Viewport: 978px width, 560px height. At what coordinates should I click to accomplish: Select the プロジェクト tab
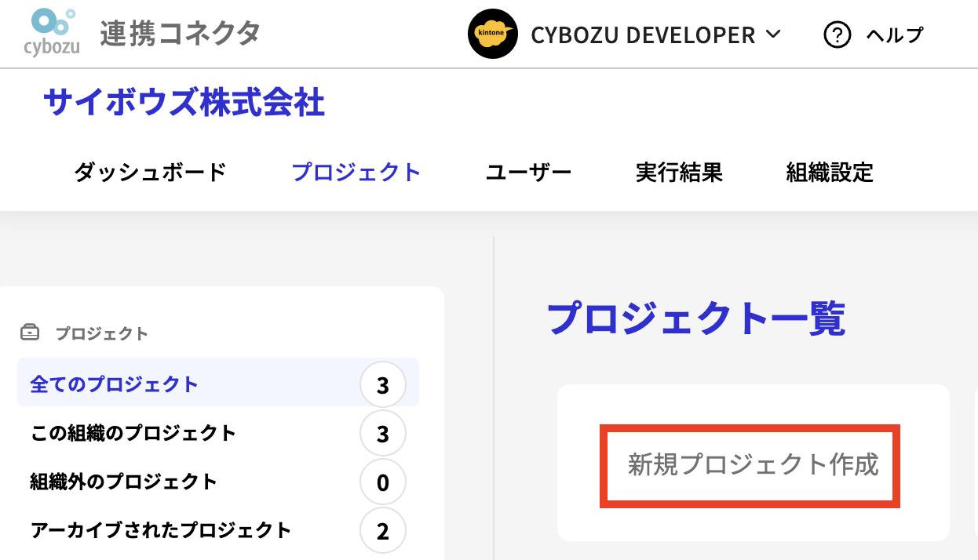coord(356,172)
